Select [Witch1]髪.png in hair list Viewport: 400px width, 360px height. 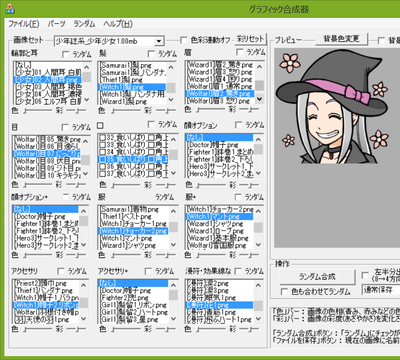132,87
